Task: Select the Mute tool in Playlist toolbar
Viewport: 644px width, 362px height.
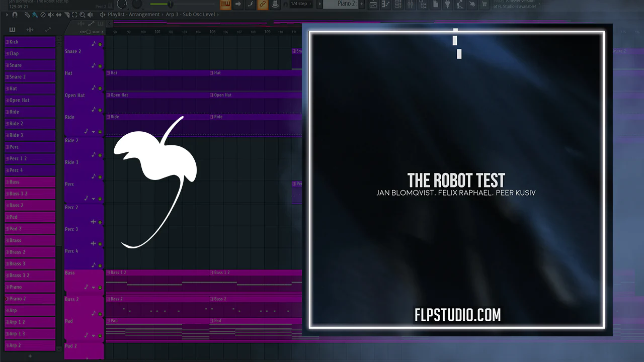Action: tap(50, 15)
